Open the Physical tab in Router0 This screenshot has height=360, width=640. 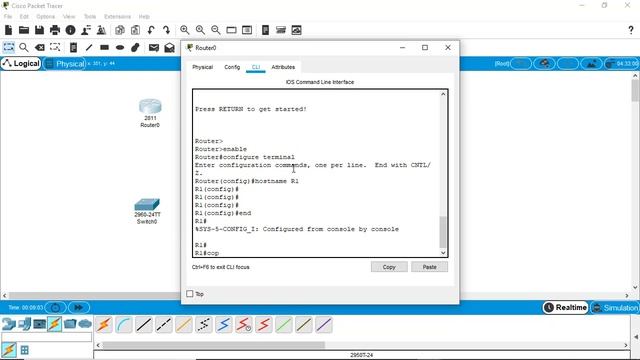(202, 67)
